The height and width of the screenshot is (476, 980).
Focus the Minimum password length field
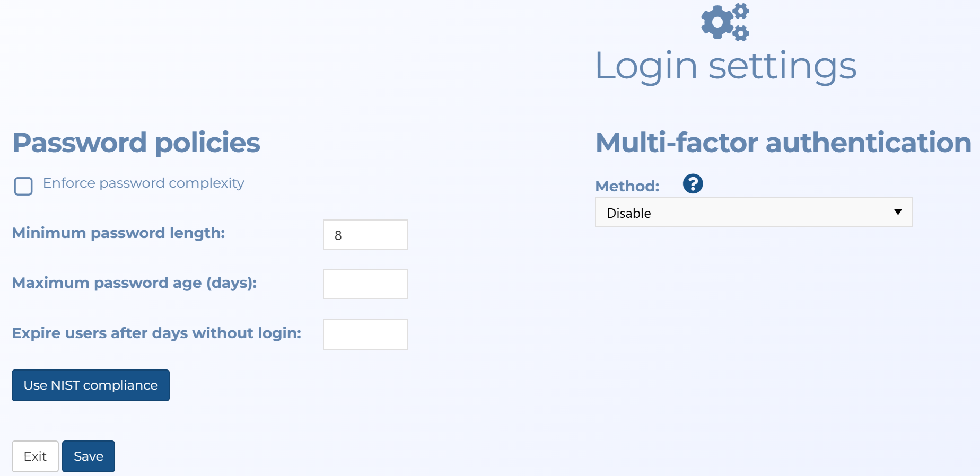click(365, 235)
